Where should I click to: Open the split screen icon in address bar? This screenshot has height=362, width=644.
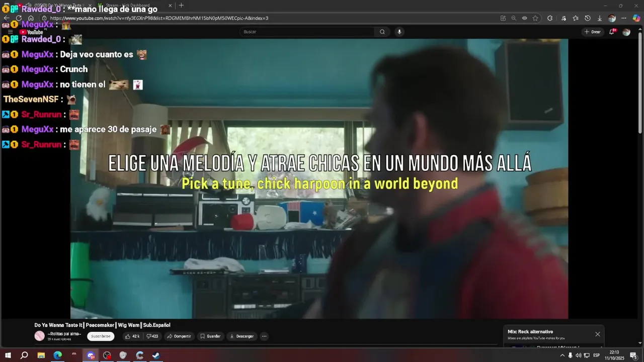[x=503, y=18]
